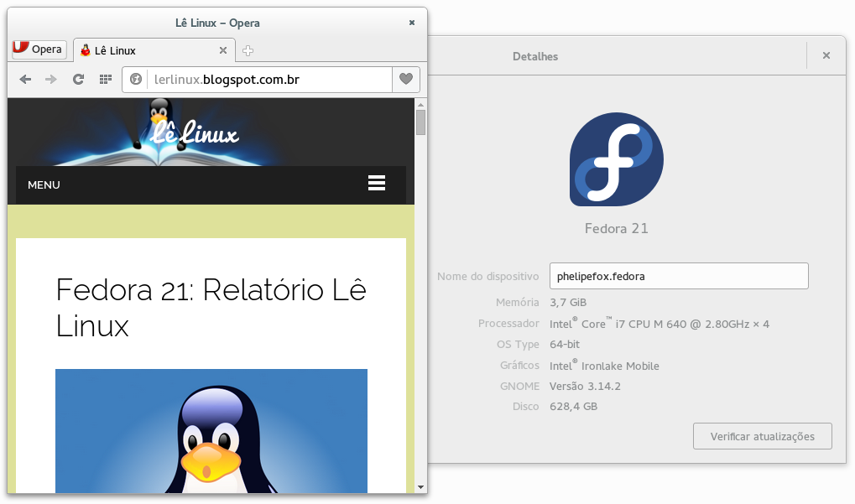
Task: Open Speed Dial grid icon
Action: [x=105, y=80]
